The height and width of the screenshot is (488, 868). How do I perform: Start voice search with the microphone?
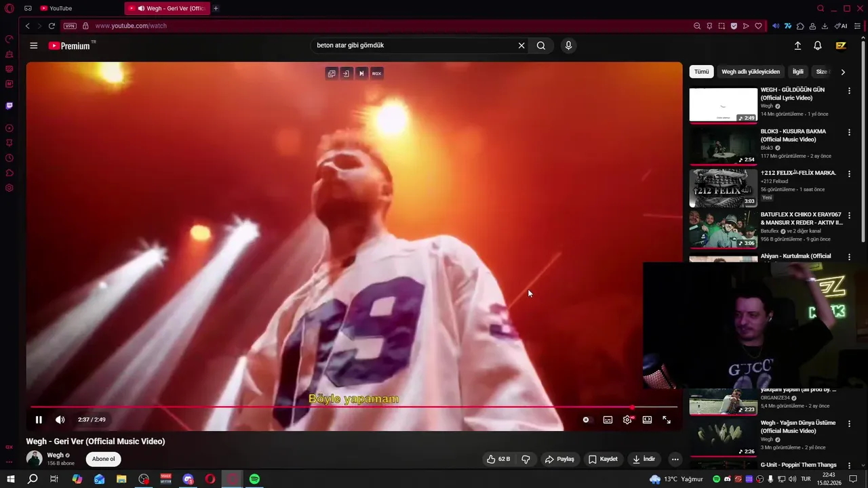tap(568, 45)
